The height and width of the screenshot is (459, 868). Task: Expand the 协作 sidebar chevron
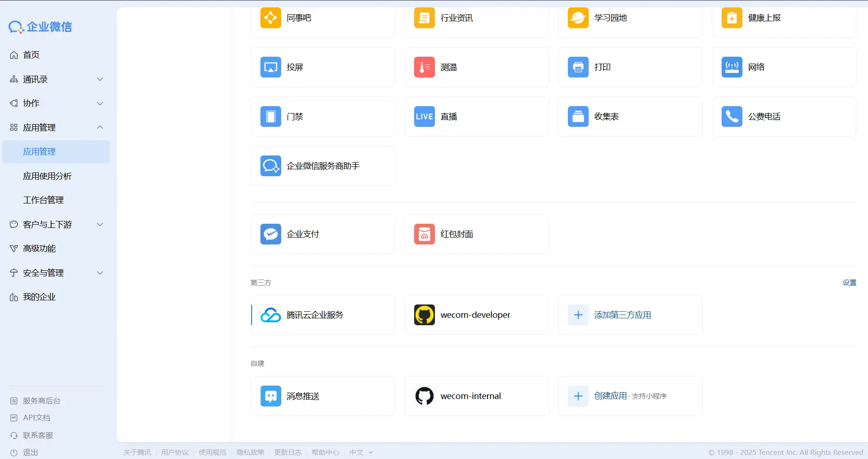pyautogui.click(x=100, y=103)
